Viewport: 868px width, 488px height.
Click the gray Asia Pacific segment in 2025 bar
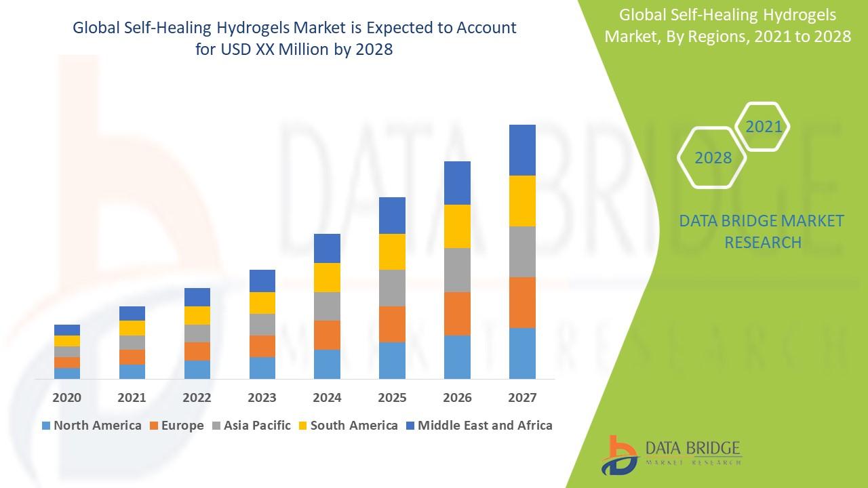coord(392,287)
